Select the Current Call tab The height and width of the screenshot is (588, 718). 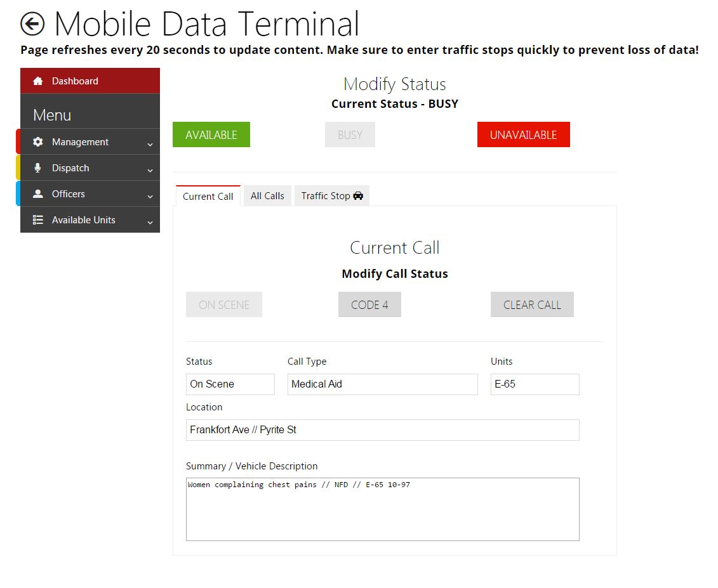(208, 197)
